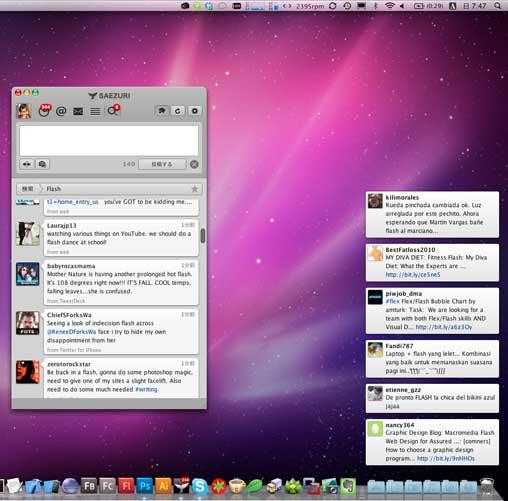The height and width of the screenshot is (501, 508).
Task: Open Spotlight search in the menu bar
Action: (498, 6)
